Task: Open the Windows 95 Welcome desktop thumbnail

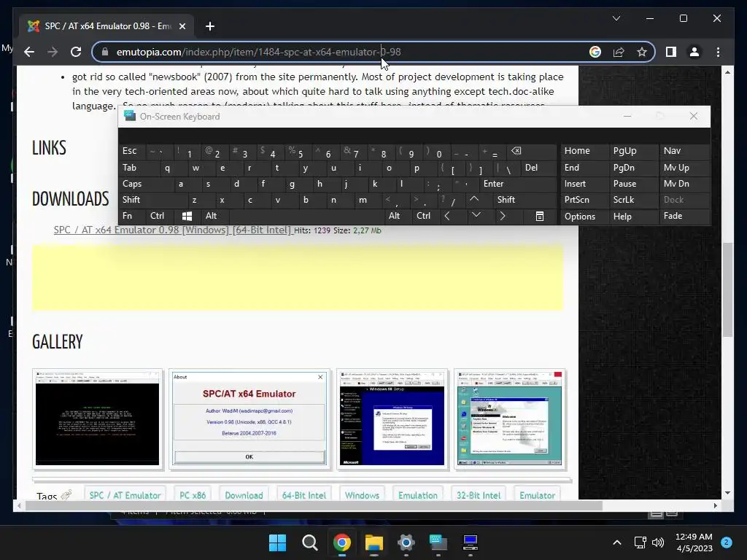Action: coord(509,419)
